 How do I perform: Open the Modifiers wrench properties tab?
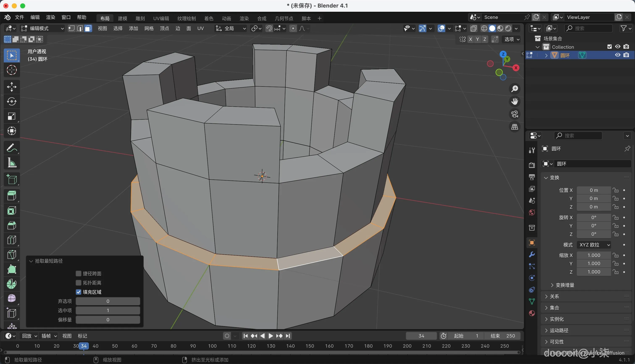(532, 254)
